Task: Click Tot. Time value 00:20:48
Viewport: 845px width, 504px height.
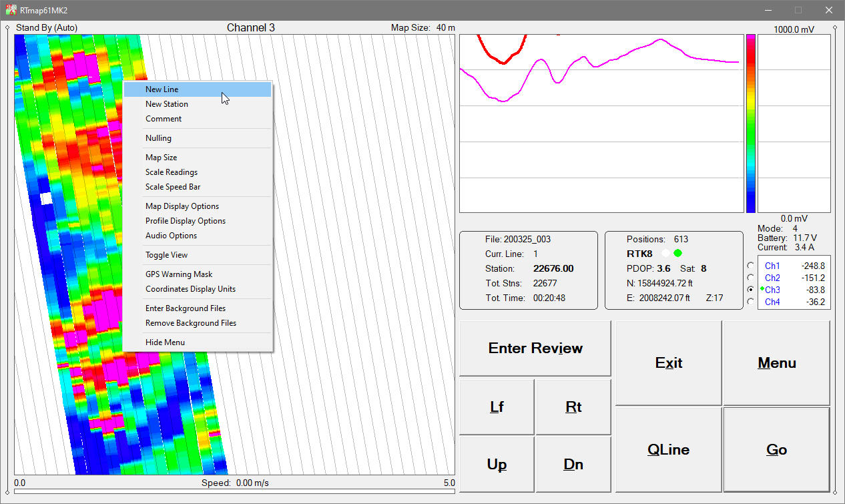Action: pos(549,298)
